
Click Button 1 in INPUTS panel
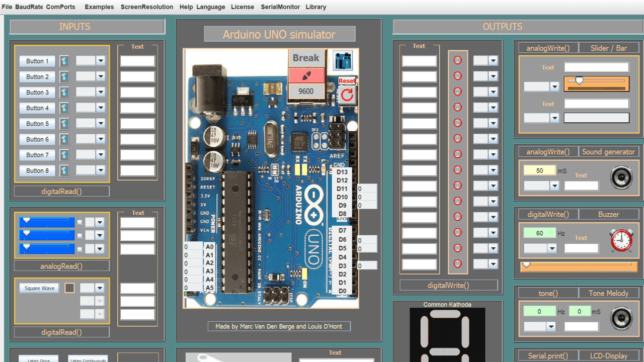(x=37, y=61)
